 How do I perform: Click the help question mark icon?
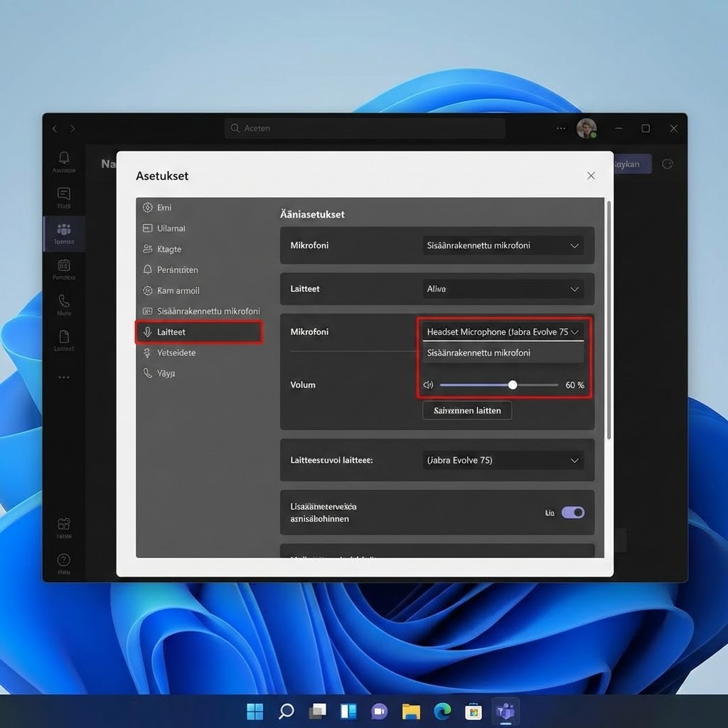[x=64, y=560]
